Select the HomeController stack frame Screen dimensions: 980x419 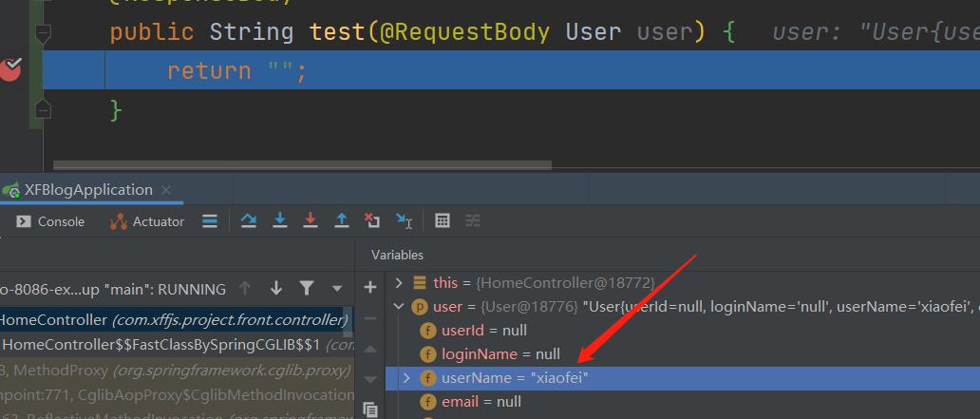click(x=171, y=320)
